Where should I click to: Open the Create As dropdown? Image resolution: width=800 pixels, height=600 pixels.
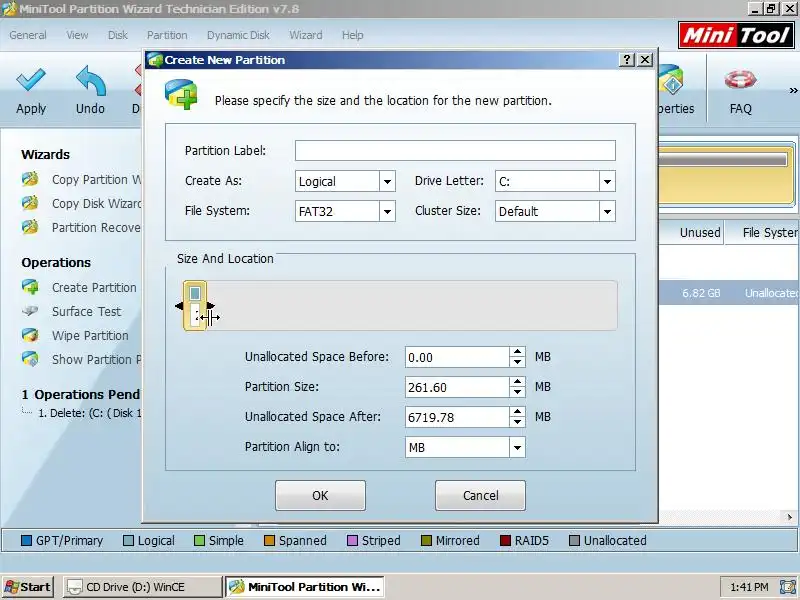click(x=387, y=181)
